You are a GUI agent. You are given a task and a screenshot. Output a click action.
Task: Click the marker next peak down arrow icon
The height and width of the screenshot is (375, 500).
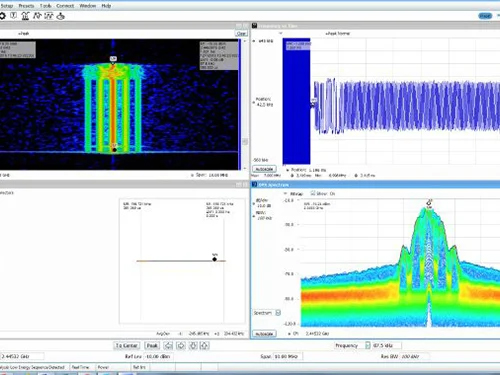[x=193, y=345]
